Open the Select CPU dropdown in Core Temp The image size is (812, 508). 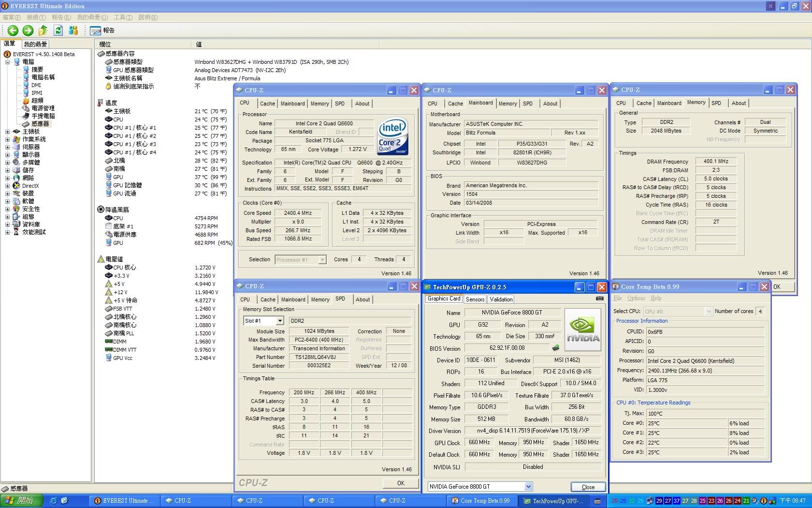708,311
